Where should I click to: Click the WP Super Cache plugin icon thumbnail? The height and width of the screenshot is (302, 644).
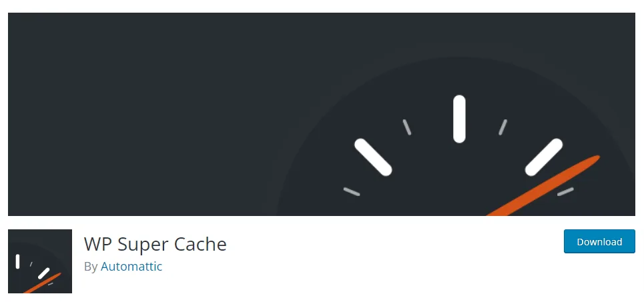(x=40, y=261)
